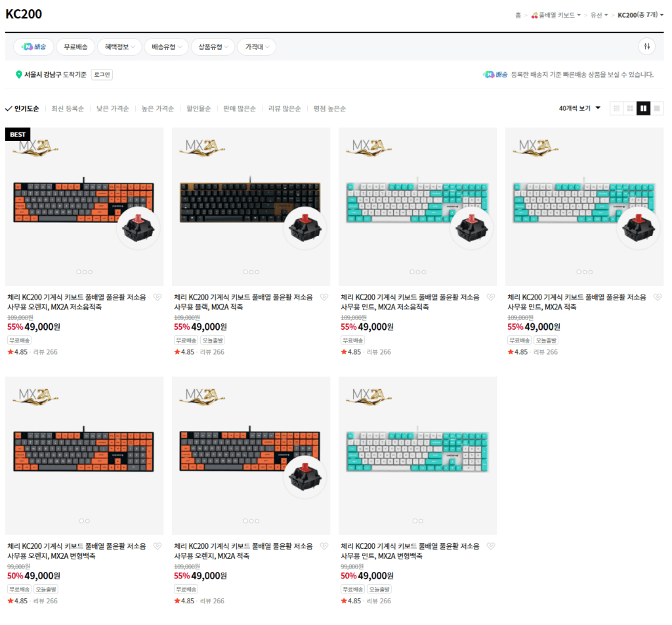Click the 로그인 button near delivery address
This screenshot has height=625, width=672.
pyautogui.click(x=102, y=75)
